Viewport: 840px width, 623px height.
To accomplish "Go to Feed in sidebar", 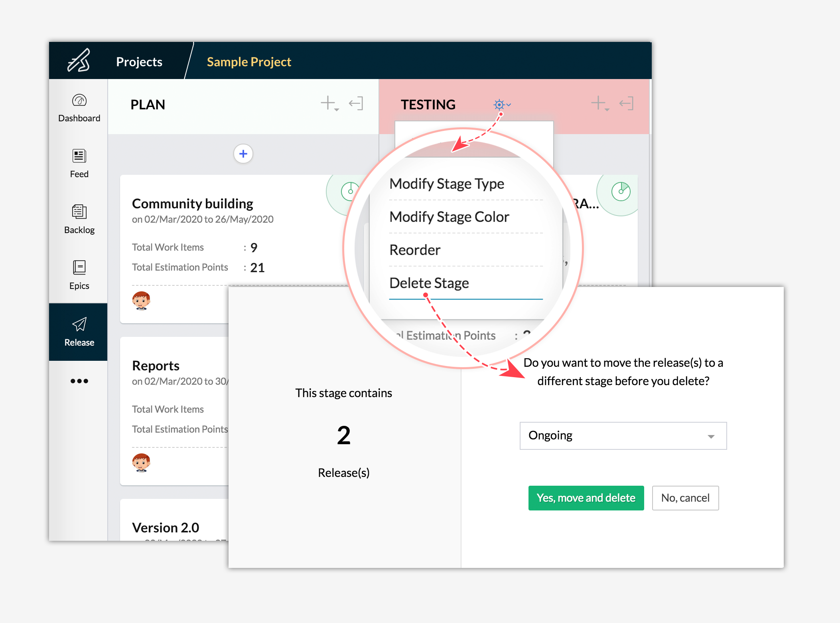I will [79, 156].
